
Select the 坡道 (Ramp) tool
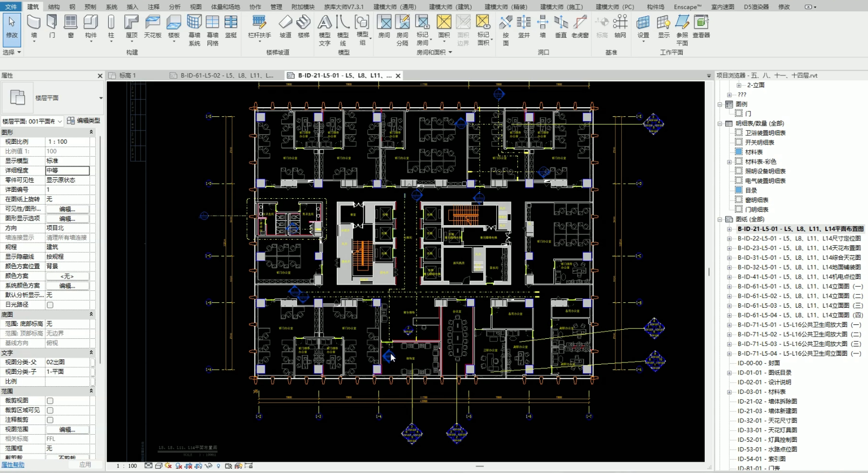[x=285, y=26]
